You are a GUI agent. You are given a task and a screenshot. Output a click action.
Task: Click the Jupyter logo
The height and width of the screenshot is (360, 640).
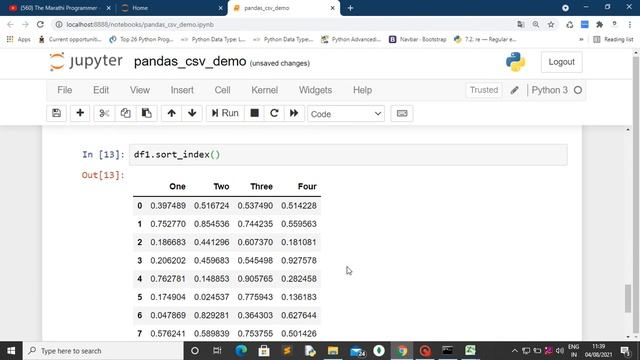pos(86,62)
